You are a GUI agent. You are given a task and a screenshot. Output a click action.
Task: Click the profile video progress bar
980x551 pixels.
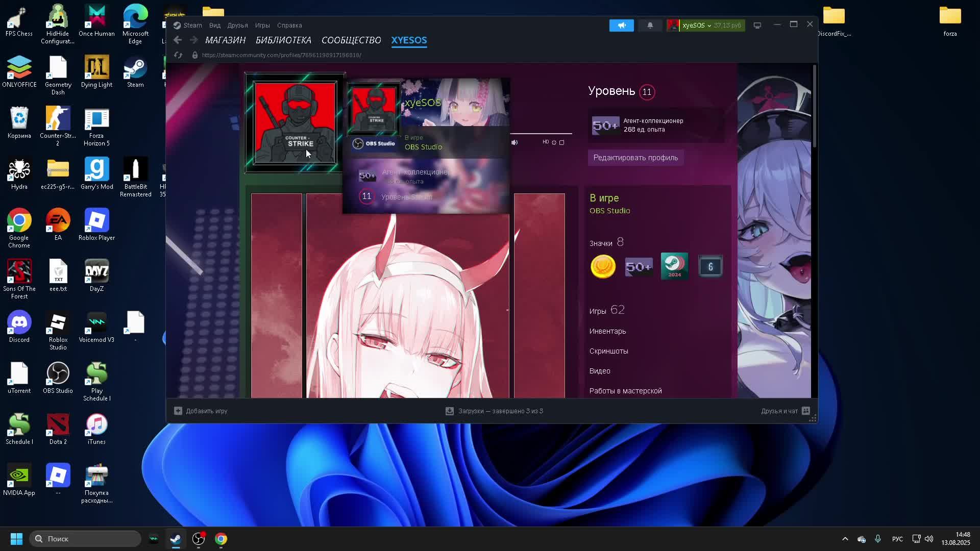(x=541, y=134)
